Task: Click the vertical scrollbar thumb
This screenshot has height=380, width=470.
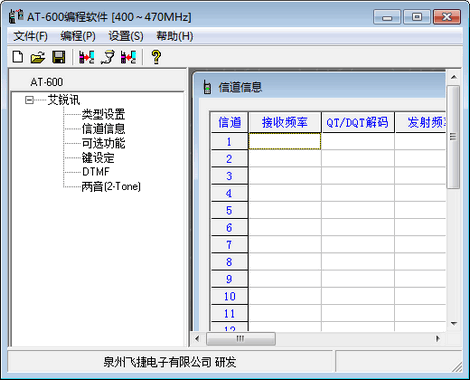Action: [453, 137]
